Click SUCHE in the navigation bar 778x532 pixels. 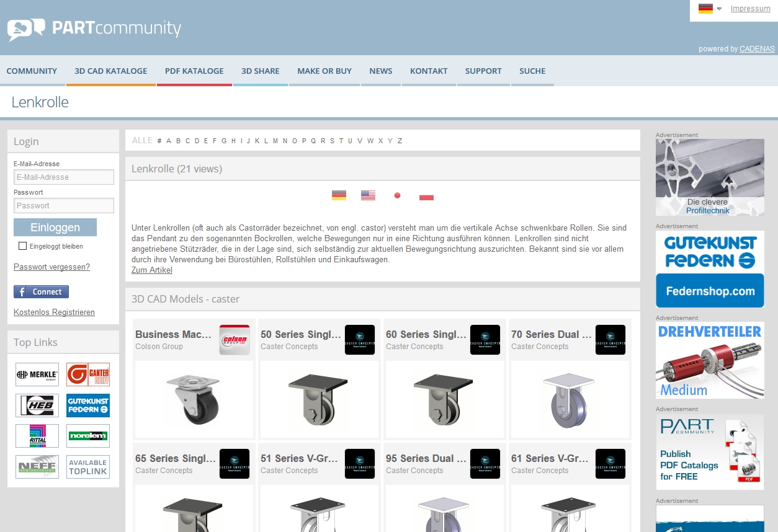[532, 71]
